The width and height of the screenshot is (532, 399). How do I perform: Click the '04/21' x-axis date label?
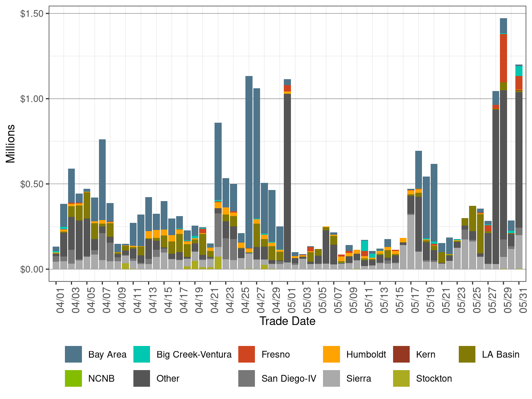tap(215, 300)
